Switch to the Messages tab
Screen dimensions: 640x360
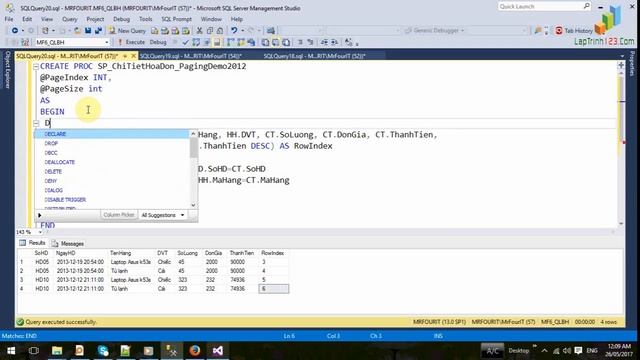point(68,243)
